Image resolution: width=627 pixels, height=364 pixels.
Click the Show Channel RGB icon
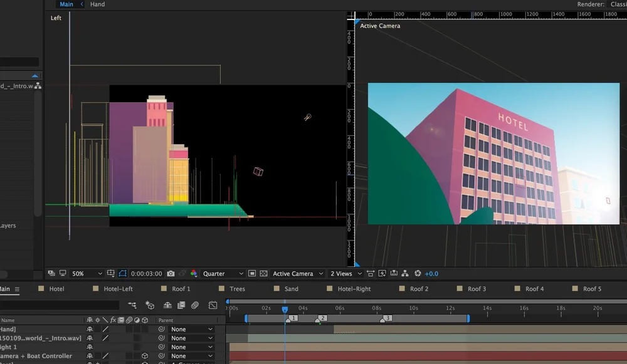(x=194, y=274)
